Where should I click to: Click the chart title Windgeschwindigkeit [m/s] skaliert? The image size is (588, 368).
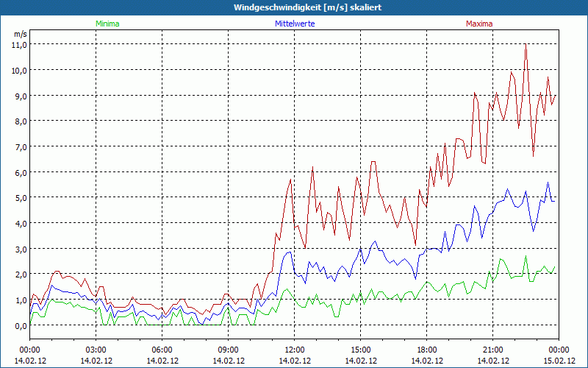point(308,7)
